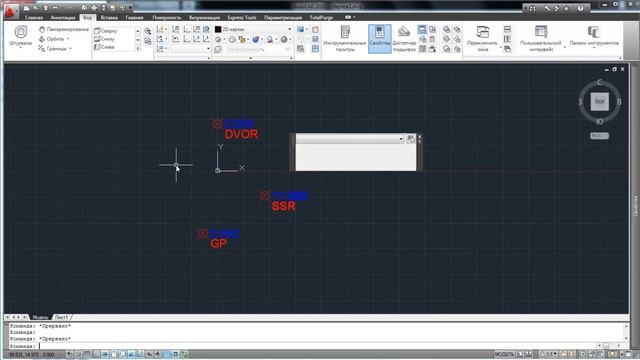Image resolution: width=640 pixels, height=360 pixels.
Task: Expand the Орбита dropdown arrow
Action: coord(68,39)
